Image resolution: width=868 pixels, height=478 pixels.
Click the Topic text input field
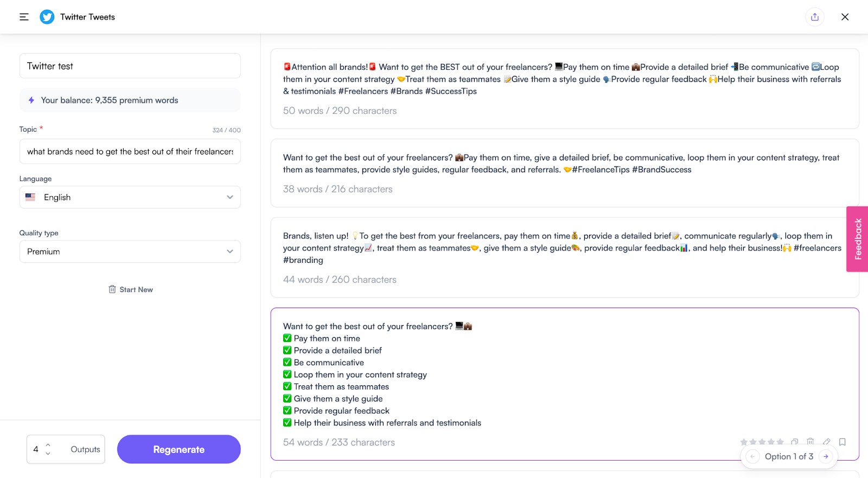point(130,152)
